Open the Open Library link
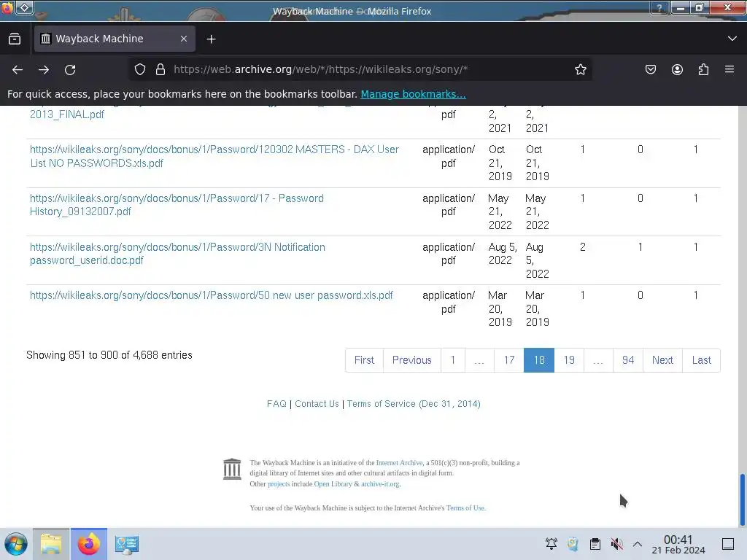Image resolution: width=747 pixels, height=560 pixels. pos(333,484)
